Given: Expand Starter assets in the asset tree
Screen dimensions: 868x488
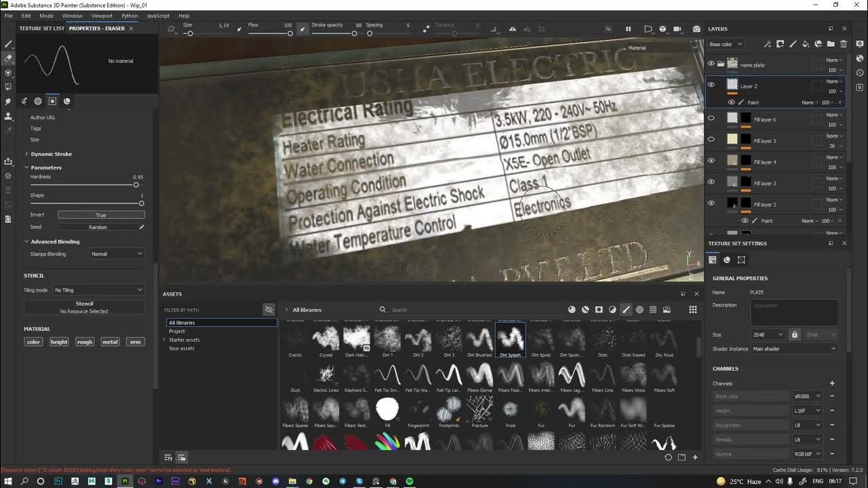Looking at the screenshot, I should pyautogui.click(x=164, y=340).
